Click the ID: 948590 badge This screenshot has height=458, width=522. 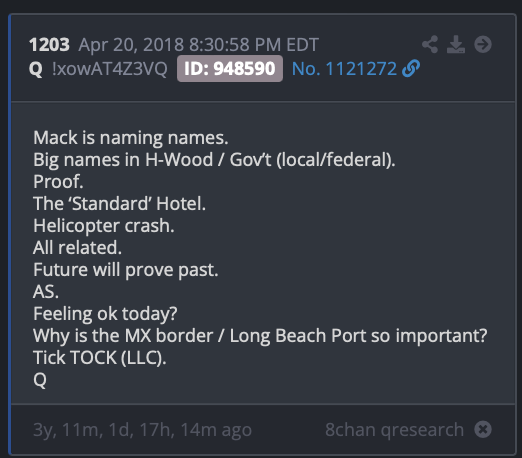tap(230, 69)
